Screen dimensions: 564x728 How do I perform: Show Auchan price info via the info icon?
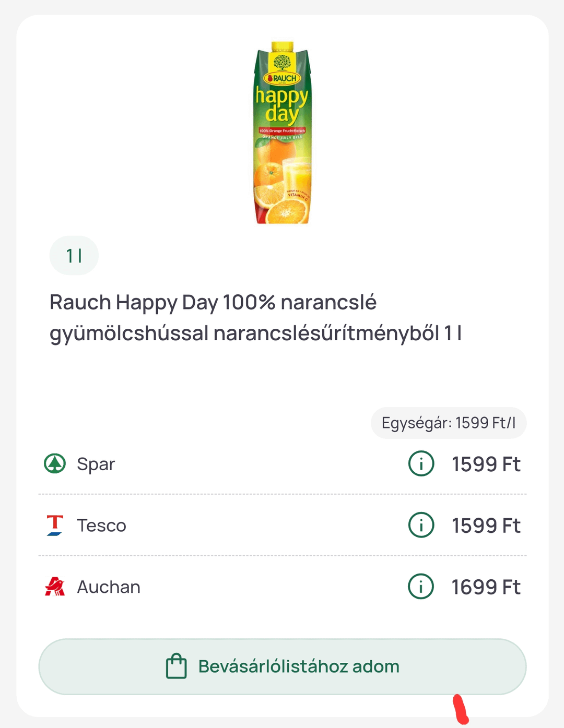[421, 587]
